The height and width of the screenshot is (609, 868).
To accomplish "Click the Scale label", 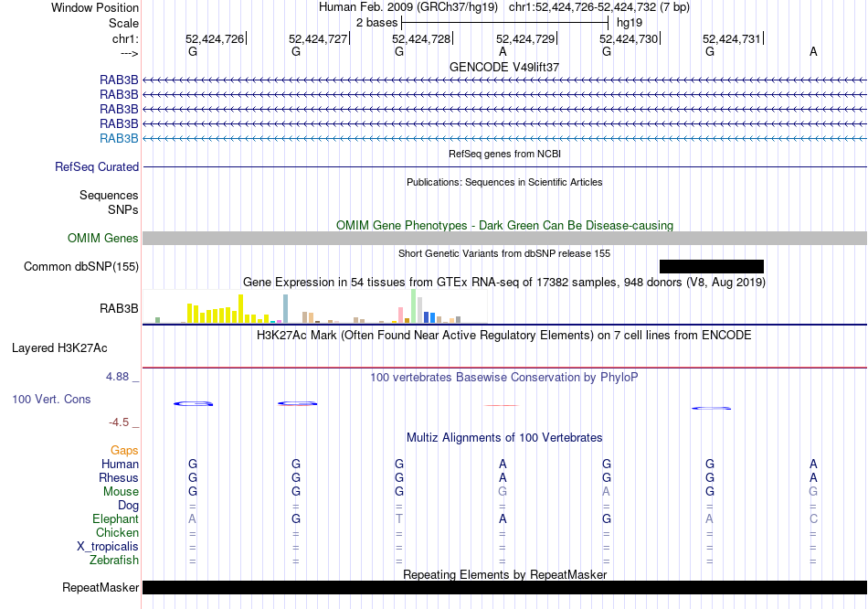I will [x=123, y=23].
